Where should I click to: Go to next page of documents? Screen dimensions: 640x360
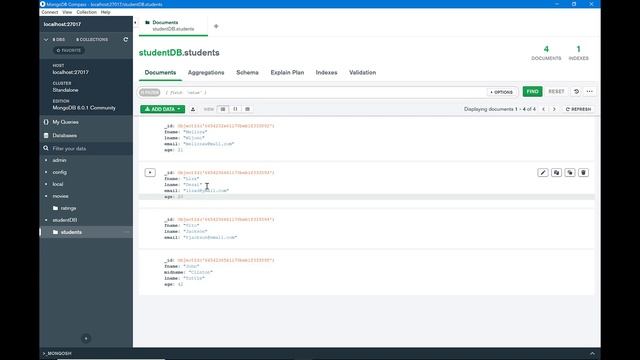(554, 109)
